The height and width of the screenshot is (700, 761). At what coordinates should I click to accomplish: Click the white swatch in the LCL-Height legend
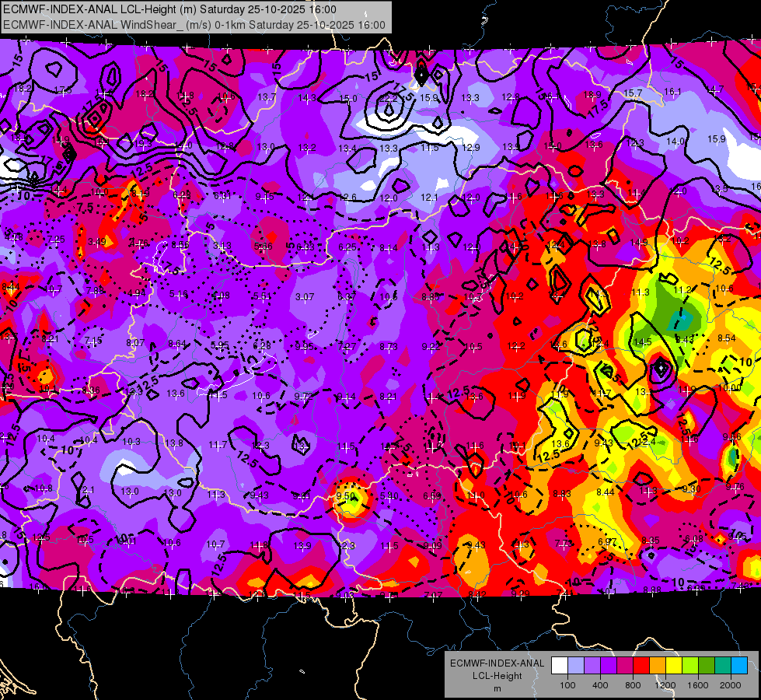(x=560, y=666)
